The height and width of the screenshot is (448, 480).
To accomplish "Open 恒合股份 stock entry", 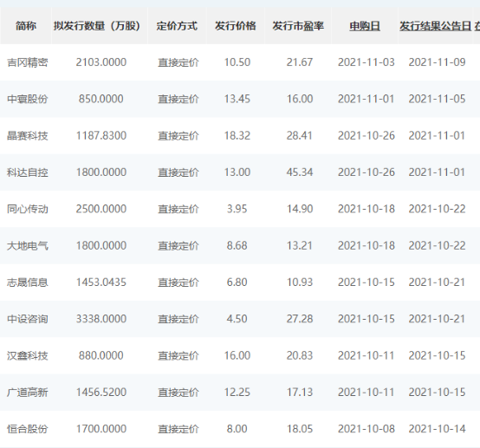I will point(28,429).
